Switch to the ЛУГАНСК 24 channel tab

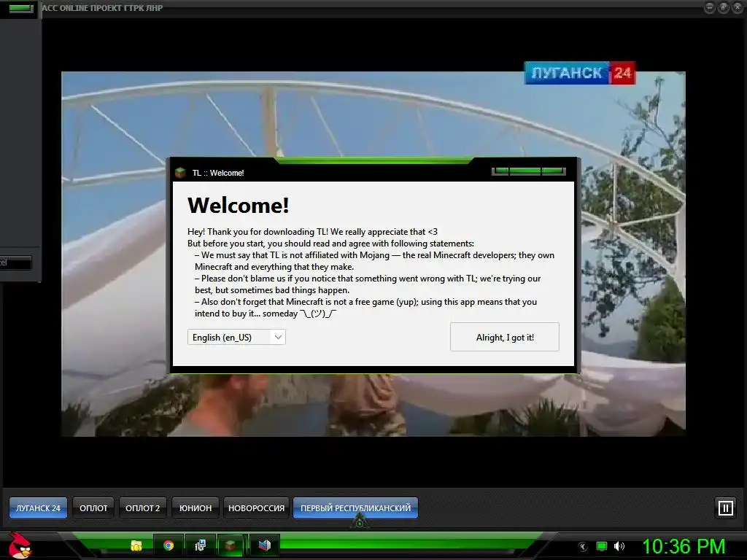pos(38,508)
